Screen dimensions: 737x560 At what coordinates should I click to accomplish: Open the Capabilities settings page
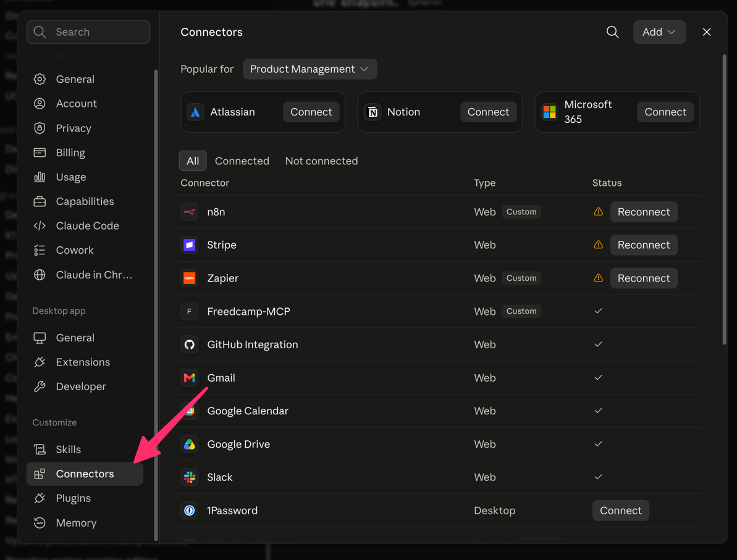tap(85, 201)
